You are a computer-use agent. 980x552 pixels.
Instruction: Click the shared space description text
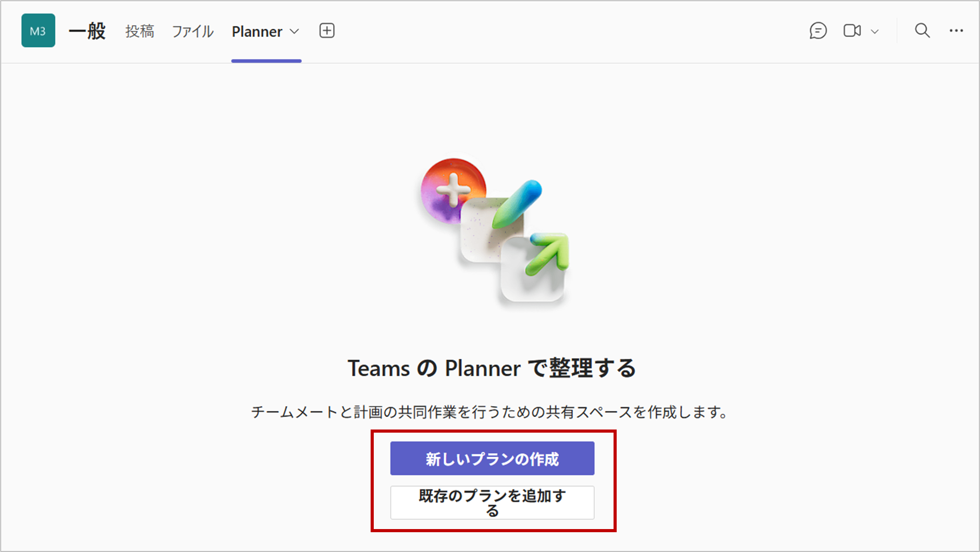click(x=490, y=412)
